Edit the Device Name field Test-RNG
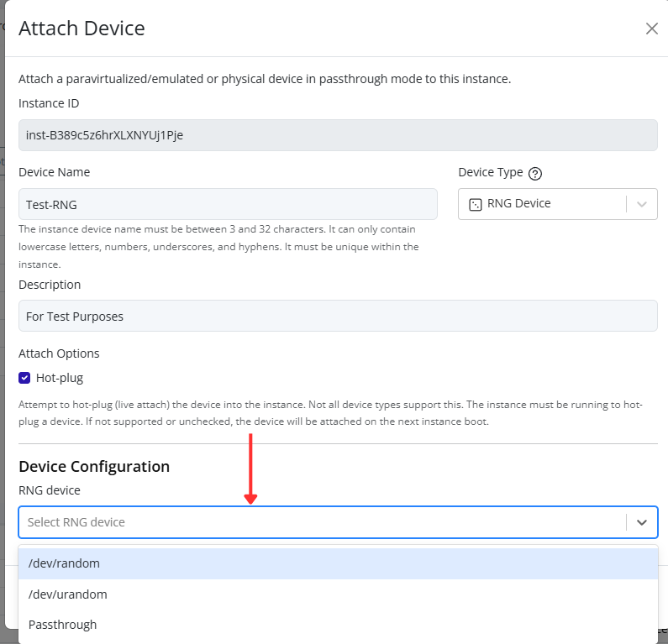The width and height of the screenshot is (668, 644). click(x=228, y=204)
